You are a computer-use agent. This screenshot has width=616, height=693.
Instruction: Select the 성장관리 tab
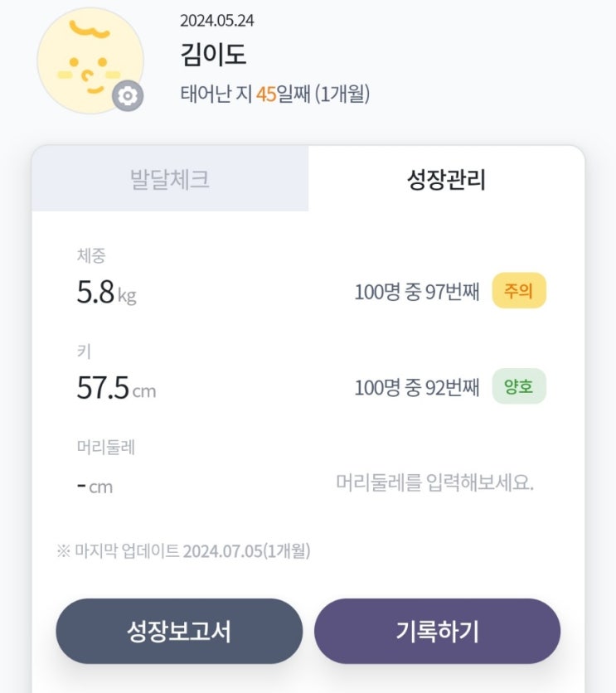click(x=446, y=179)
